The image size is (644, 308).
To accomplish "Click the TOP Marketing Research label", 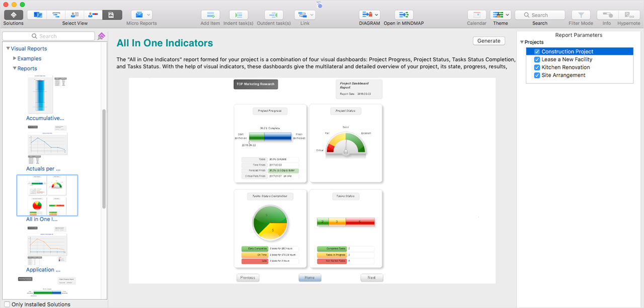I will tap(256, 84).
